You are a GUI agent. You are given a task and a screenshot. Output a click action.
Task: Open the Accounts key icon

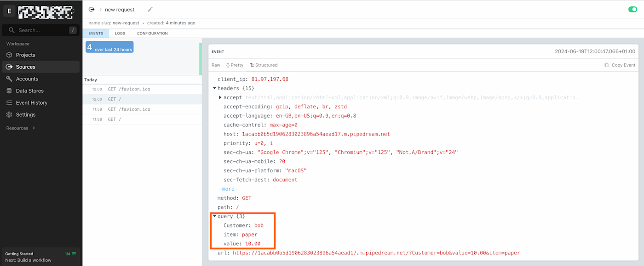coord(9,79)
